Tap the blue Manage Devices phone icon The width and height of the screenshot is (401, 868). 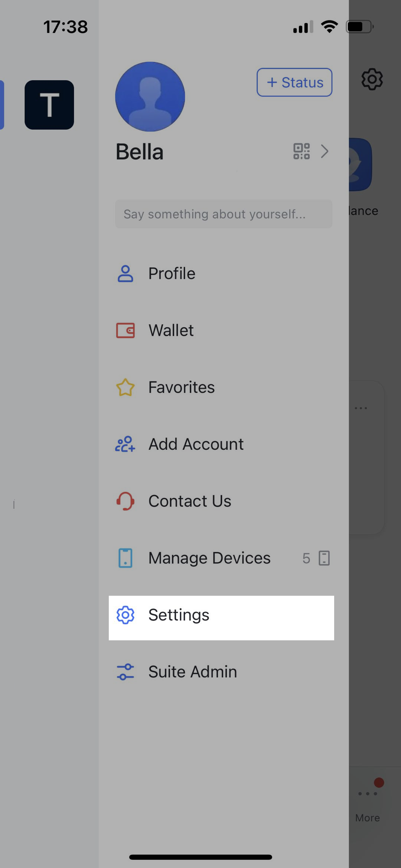point(125,558)
